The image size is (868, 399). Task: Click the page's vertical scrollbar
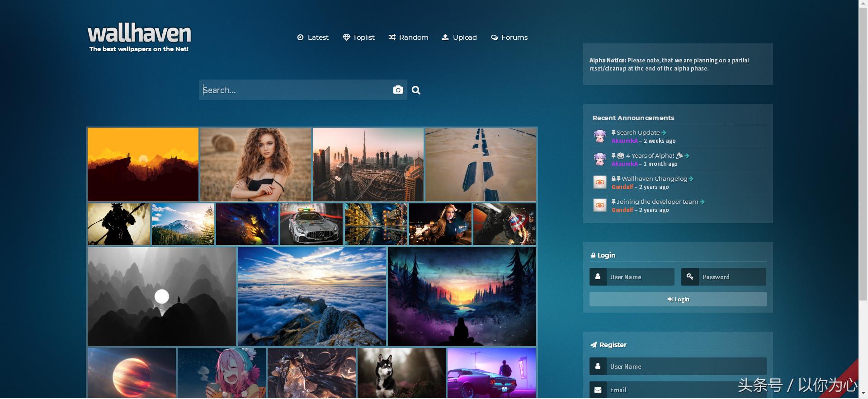click(x=863, y=181)
